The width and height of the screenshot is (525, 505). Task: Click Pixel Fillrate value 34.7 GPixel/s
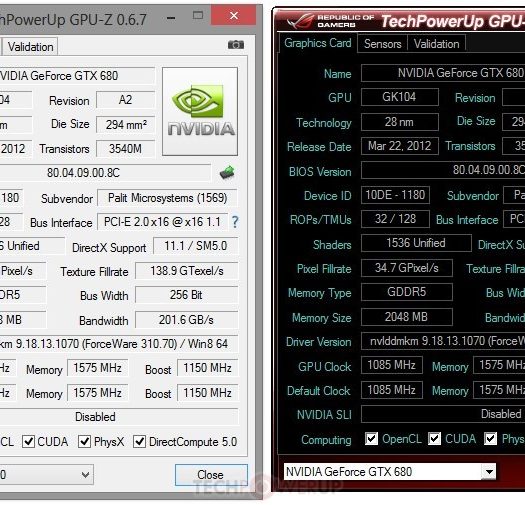coord(407,268)
